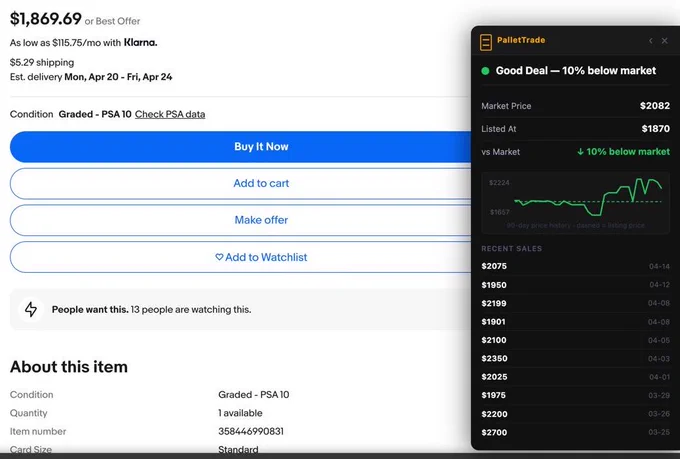Click the 13 people are watching text

coord(191,310)
